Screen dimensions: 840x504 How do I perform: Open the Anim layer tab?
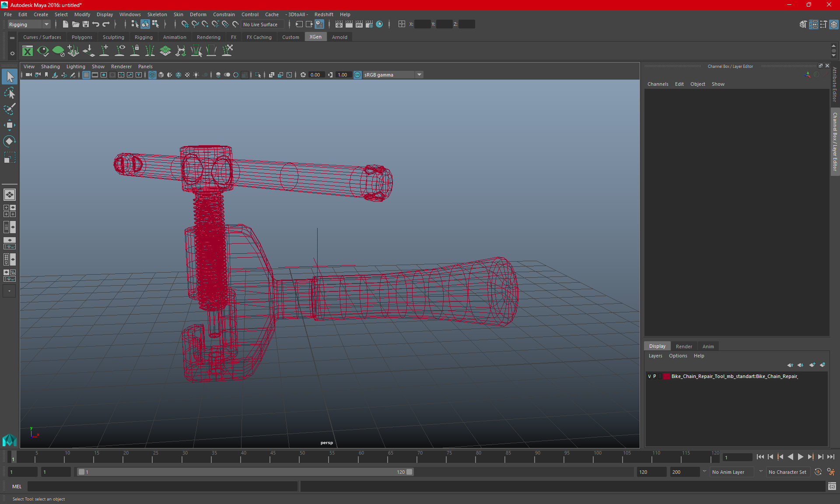(708, 346)
